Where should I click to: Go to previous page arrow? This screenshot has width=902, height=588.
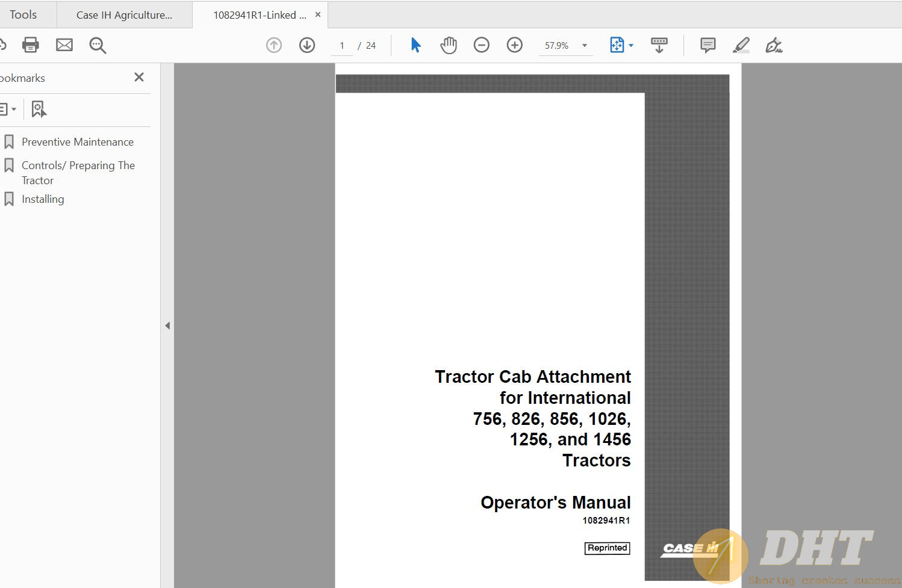click(x=274, y=45)
